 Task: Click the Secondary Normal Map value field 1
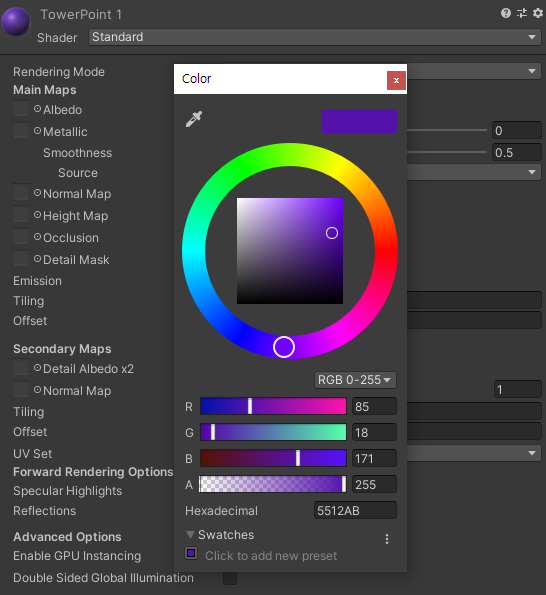518,390
